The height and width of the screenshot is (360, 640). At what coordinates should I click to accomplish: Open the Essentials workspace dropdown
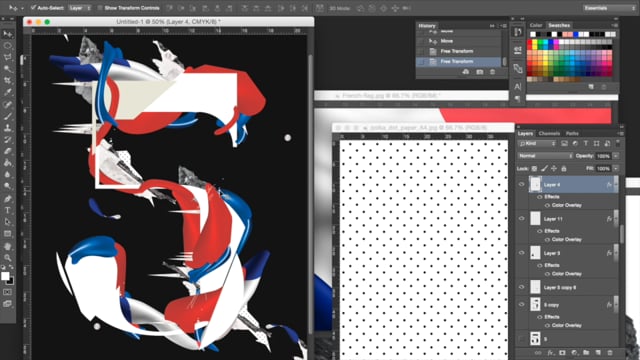coord(608,8)
